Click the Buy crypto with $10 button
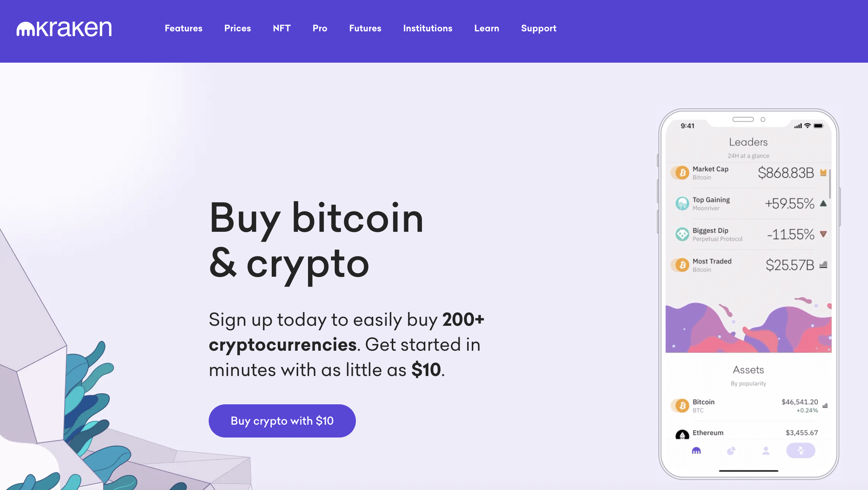 [282, 421]
